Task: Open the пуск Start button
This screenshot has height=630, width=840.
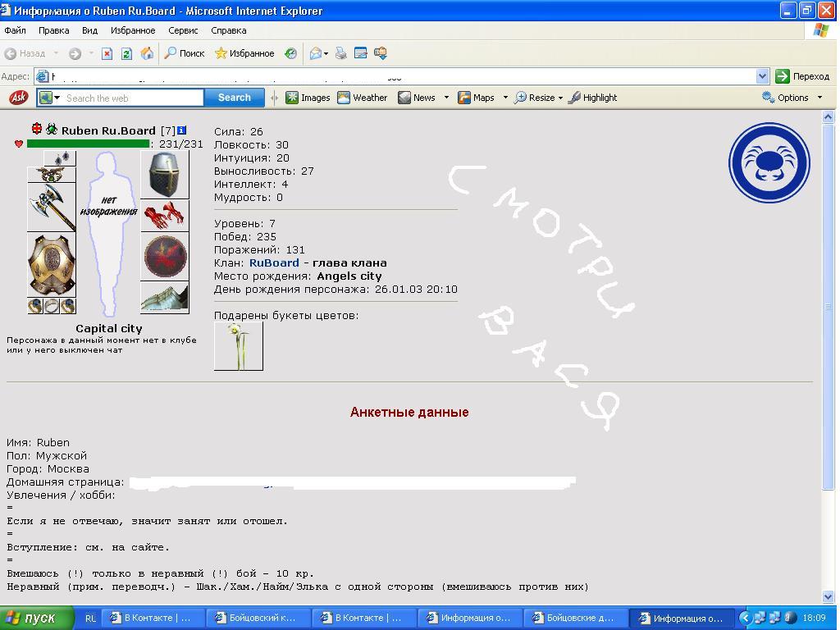Action: [36, 618]
